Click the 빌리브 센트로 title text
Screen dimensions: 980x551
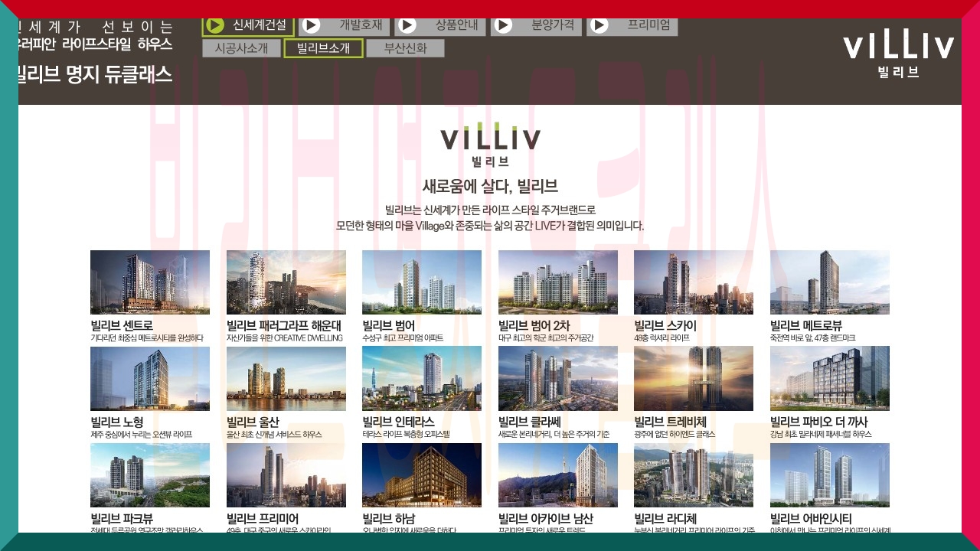[122, 325]
